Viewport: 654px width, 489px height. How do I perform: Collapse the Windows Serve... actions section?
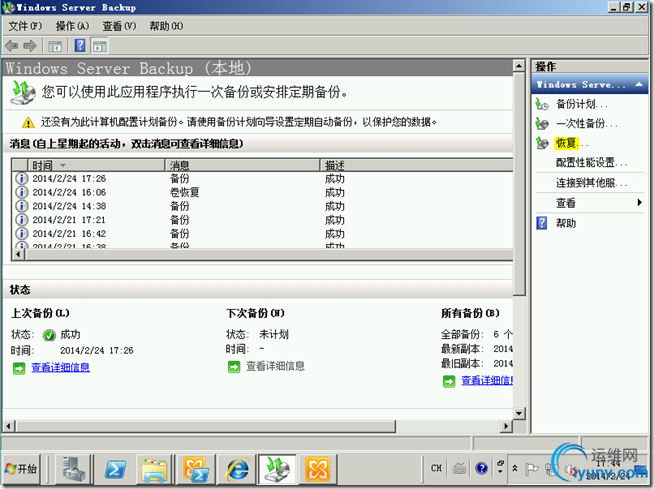639,84
